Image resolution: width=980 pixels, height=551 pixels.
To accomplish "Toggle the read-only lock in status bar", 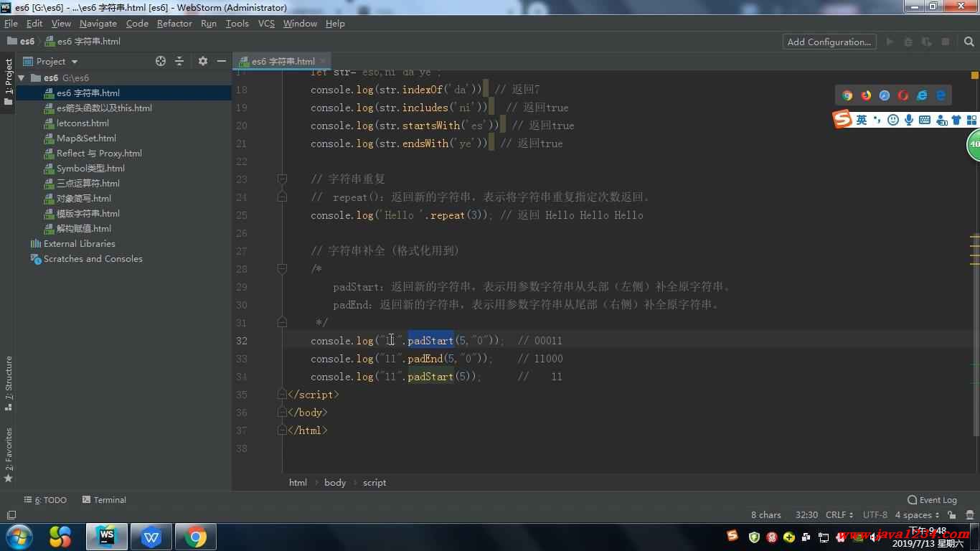I will [x=951, y=515].
